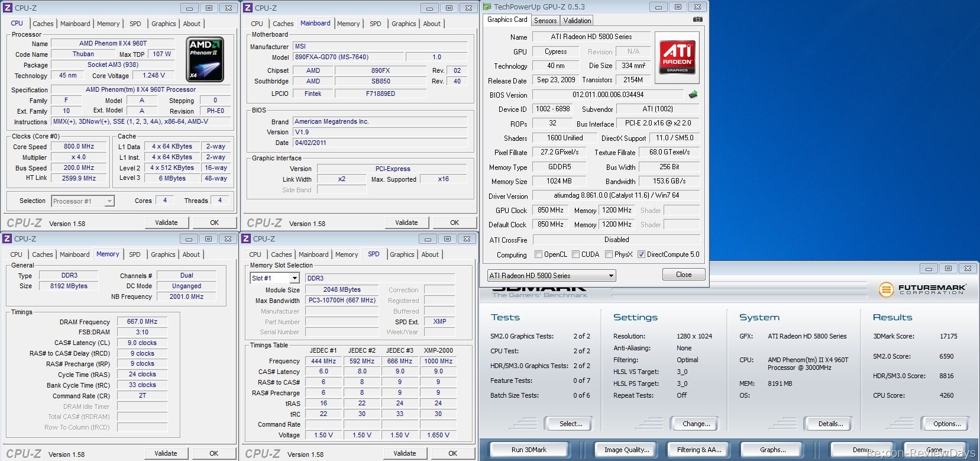
Task: Click the TechPowerUp GPU-Z title bar icon
Action: 487,7
